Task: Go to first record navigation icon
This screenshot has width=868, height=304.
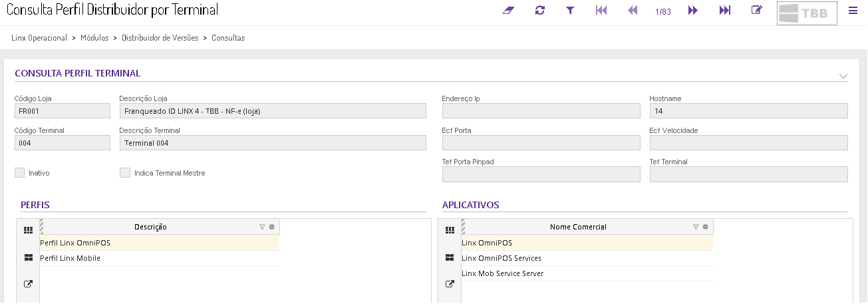Action: [x=601, y=11]
